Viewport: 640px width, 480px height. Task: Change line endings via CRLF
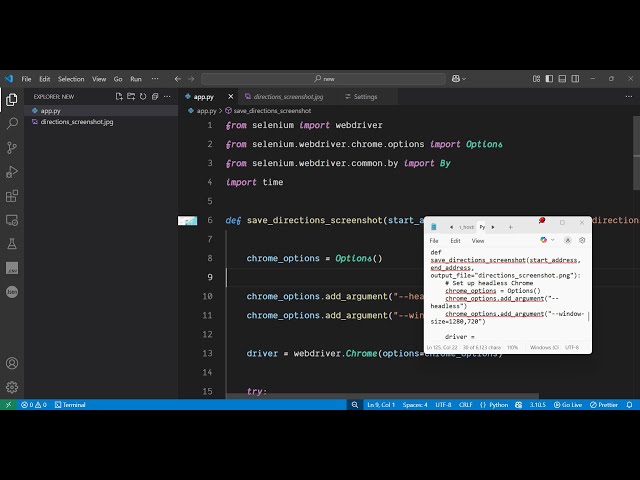465,405
